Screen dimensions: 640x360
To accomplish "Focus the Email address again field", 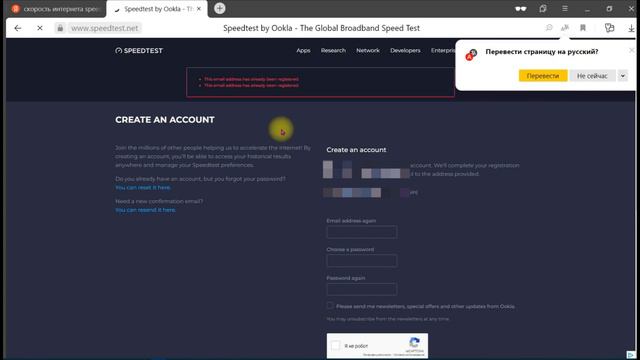I will [x=362, y=232].
